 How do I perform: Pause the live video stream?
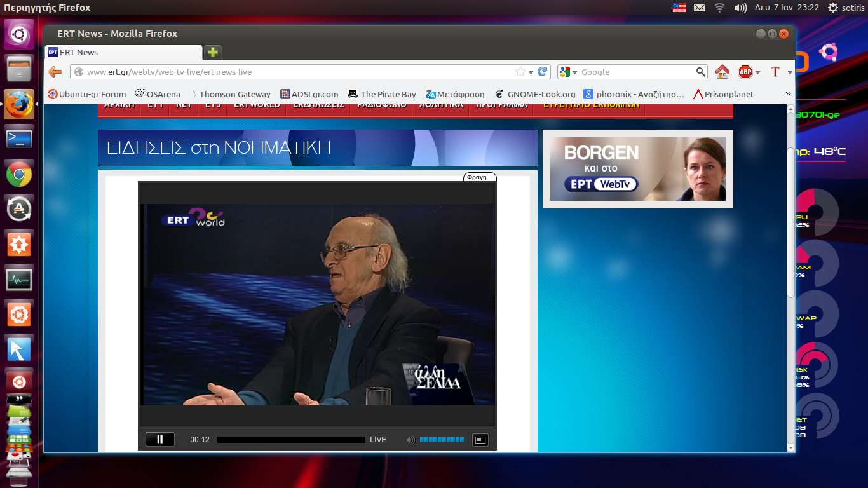pos(159,439)
